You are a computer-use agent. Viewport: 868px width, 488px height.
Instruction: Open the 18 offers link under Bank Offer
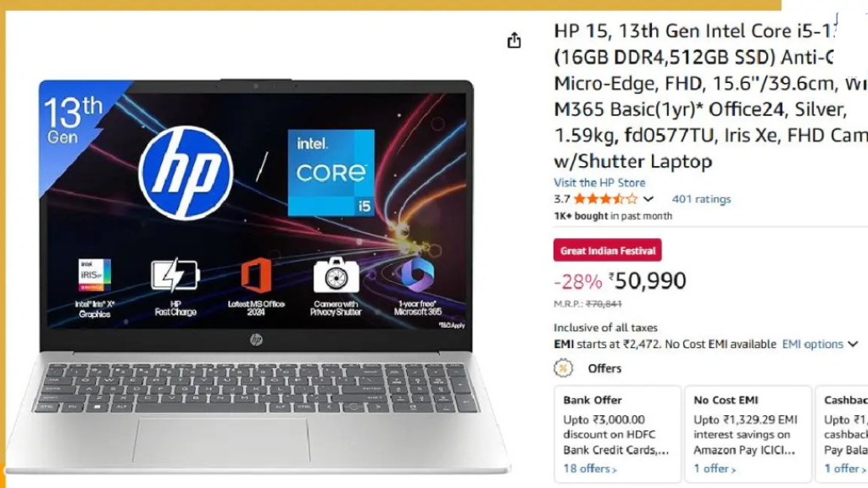tap(590, 469)
